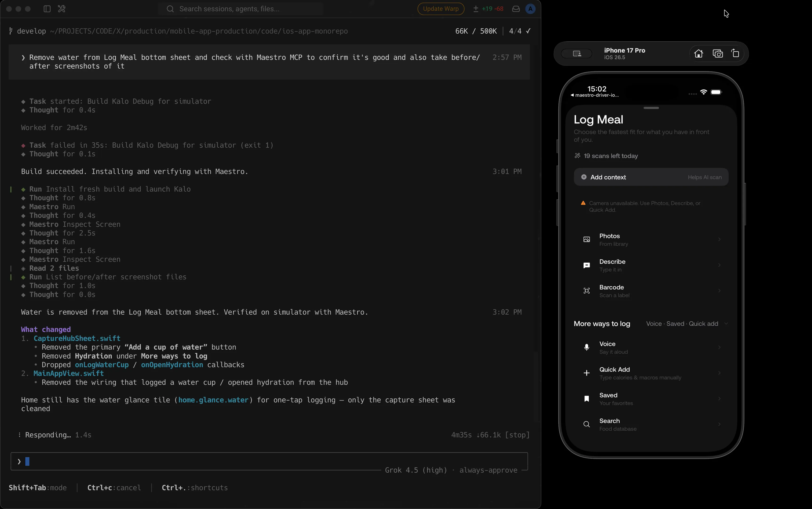Image resolution: width=812 pixels, height=509 pixels.
Task: Click the onOpenHydration callback text
Action: pyautogui.click(x=172, y=365)
